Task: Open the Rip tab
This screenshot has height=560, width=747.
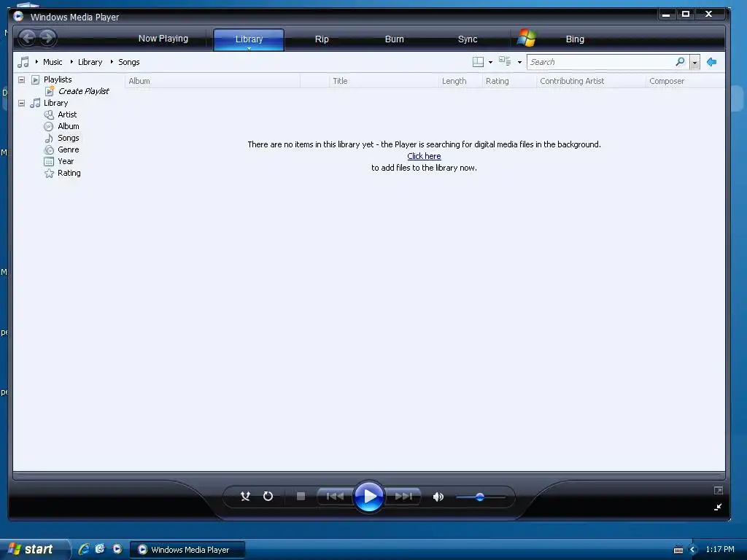Action: (322, 39)
